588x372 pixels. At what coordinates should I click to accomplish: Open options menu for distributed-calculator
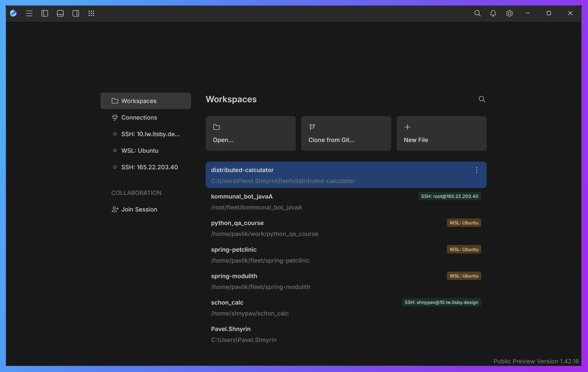(477, 170)
